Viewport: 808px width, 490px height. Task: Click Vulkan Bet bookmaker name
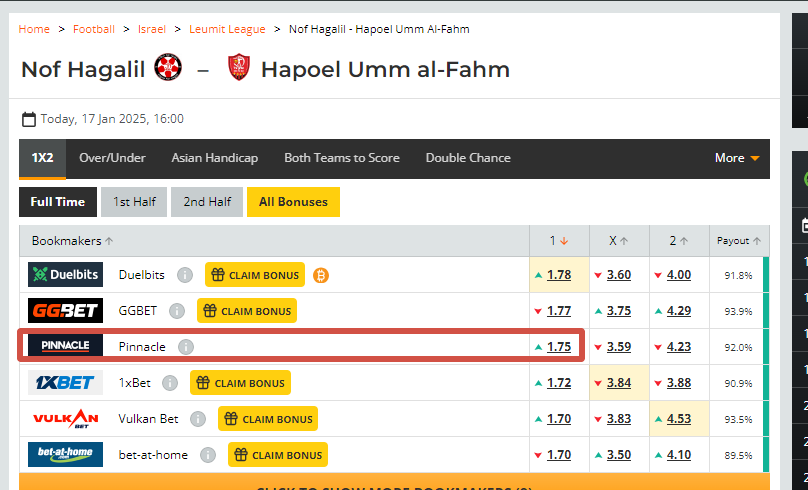coord(148,419)
